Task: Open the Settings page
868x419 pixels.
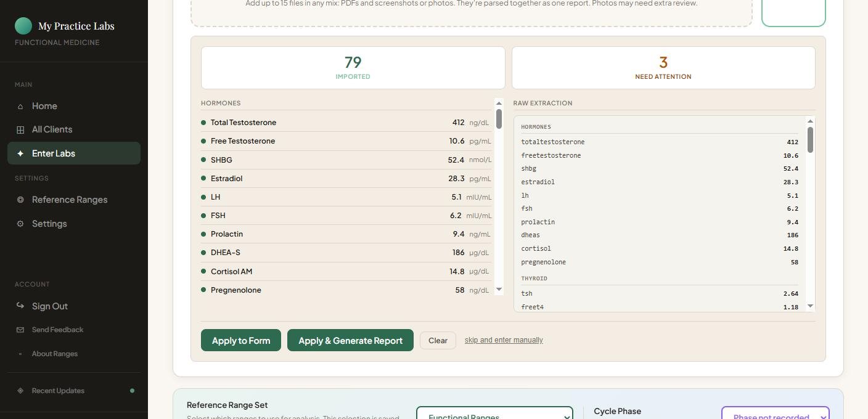Action: [74, 224]
